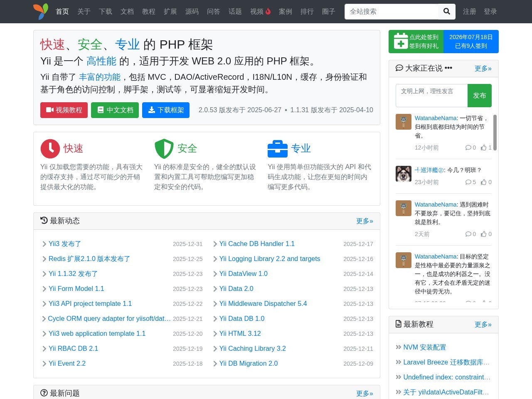Open 更多» in 最新问题 panel
532x399 pixels.
[x=365, y=393]
